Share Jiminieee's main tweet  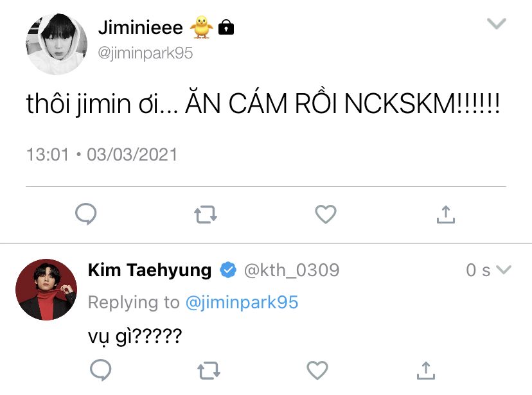[x=445, y=215]
